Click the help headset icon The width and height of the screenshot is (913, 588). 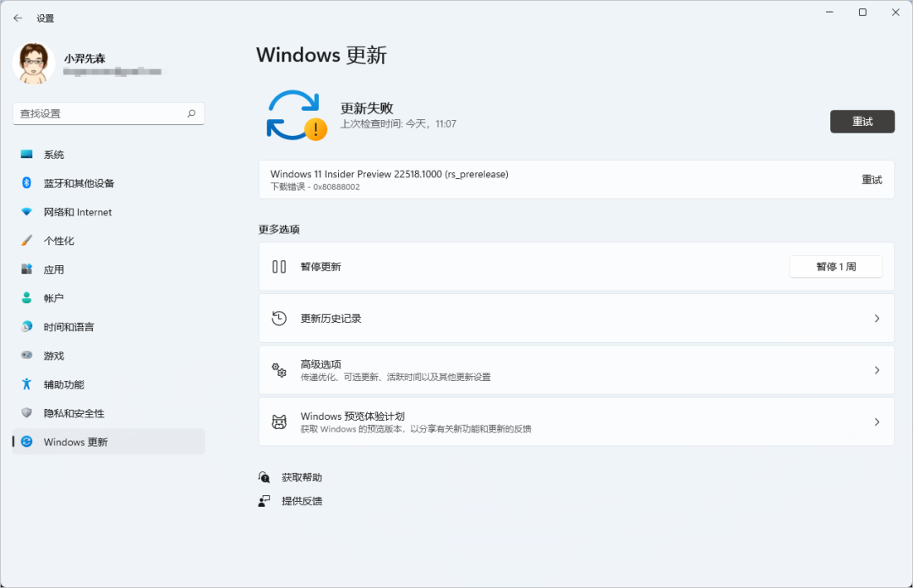(265, 477)
